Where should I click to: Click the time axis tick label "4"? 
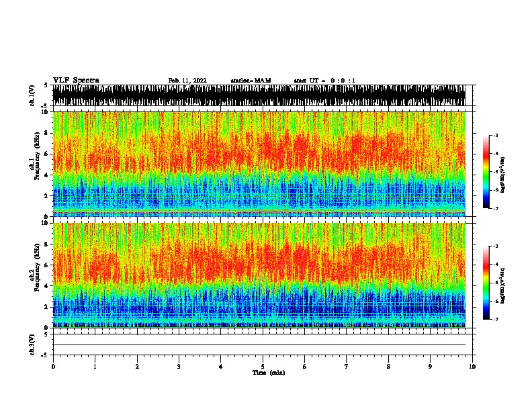pos(221,367)
